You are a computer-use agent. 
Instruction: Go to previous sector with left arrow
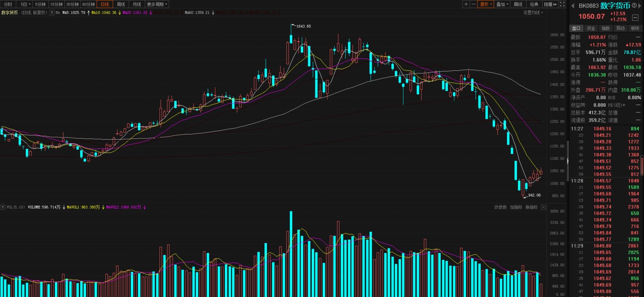coord(573,6)
